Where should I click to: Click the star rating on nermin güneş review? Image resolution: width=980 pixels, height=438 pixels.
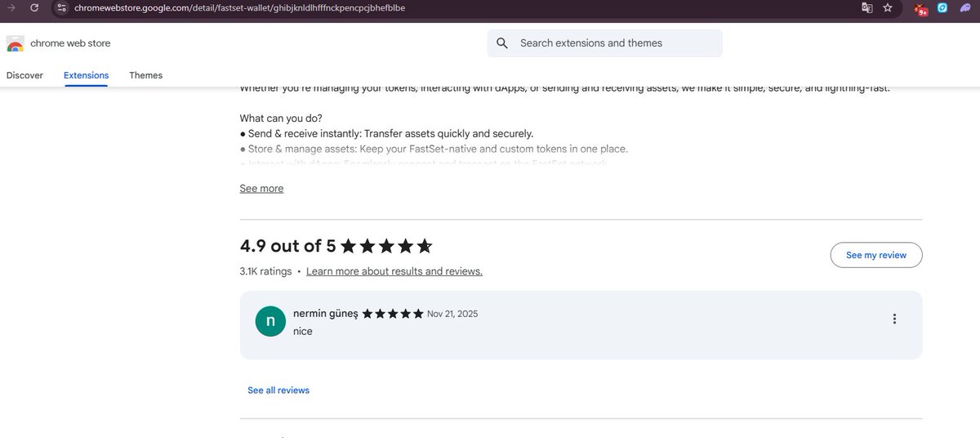(x=393, y=314)
